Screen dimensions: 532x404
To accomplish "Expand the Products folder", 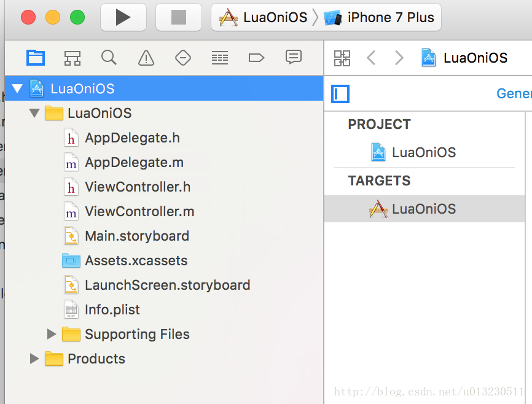I will pyautogui.click(x=34, y=359).
